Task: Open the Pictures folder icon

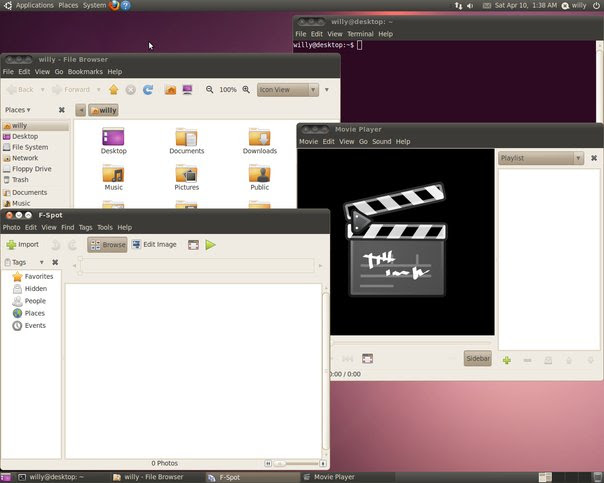Action: click(x=187, y=176)
